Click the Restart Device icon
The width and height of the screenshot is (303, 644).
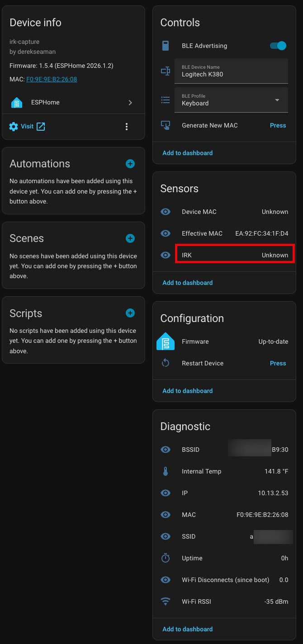[x=166, y=363]
